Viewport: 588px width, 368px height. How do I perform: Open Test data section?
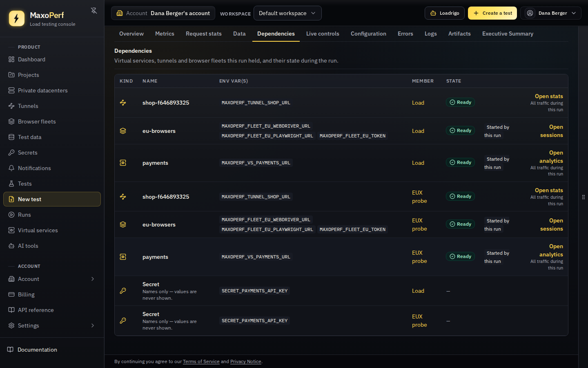click(52, 137)
